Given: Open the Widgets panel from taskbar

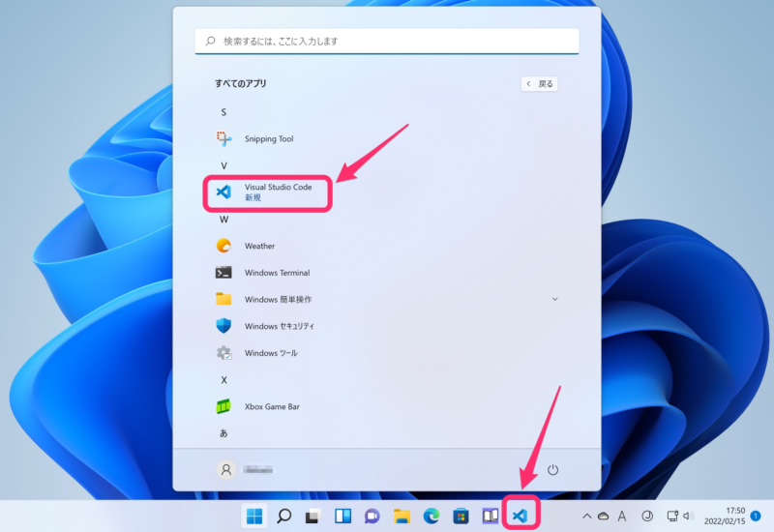Looking at the screenshot, I should 342,517.
